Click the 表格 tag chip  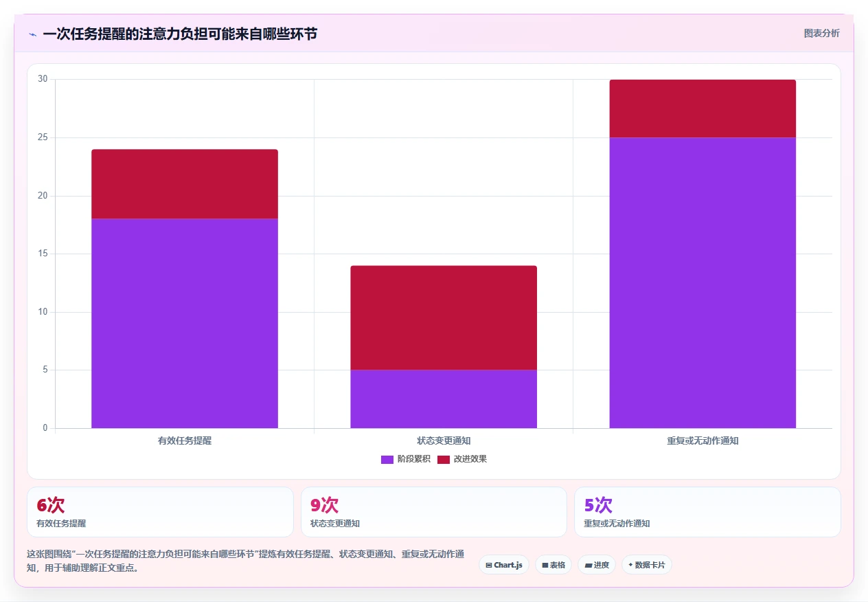coord(553,565)
